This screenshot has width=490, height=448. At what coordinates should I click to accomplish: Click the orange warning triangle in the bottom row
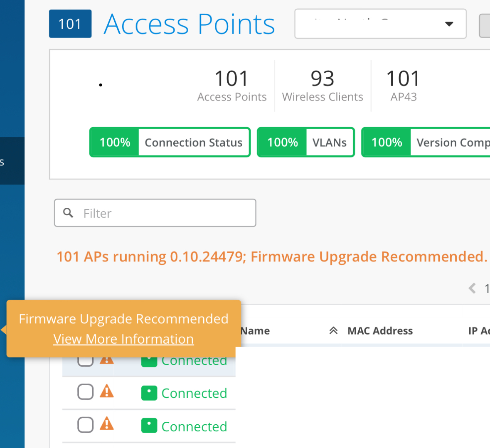[x=107, y=424]
